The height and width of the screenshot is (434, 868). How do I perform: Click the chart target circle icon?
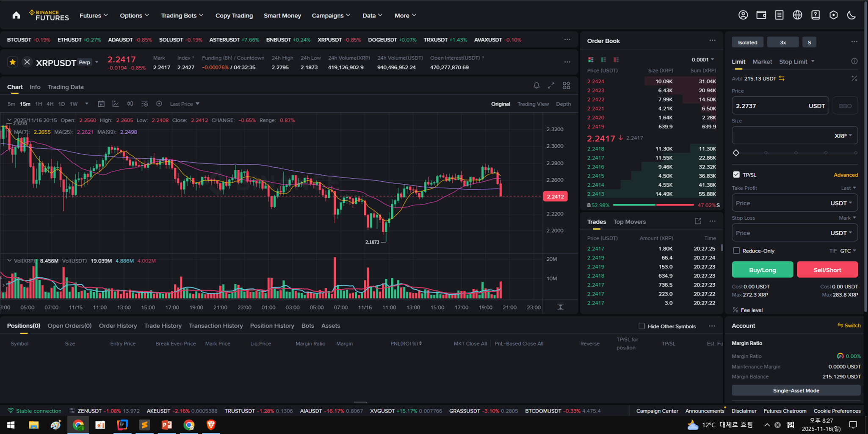click(159, 104)
